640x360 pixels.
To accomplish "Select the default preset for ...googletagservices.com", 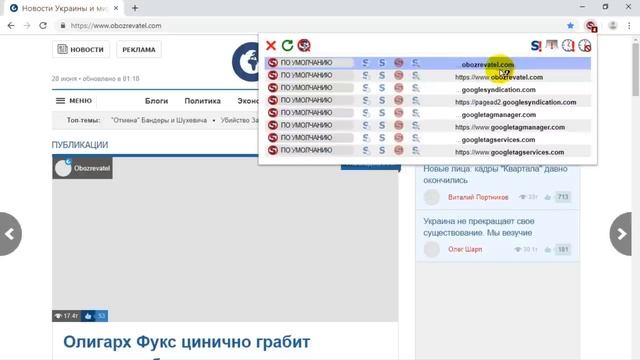I will pyautogui.click(x=310, y=138).
